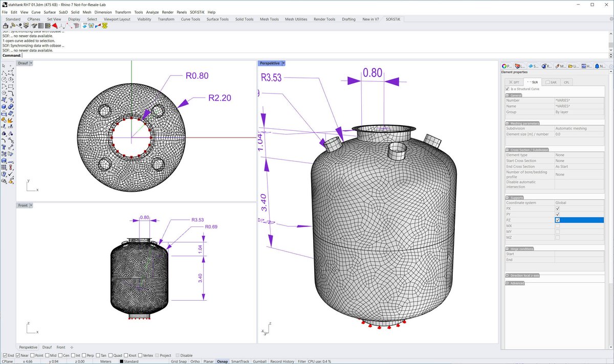
Task: Click the Notifications bell icon
Action: (597, 66)
